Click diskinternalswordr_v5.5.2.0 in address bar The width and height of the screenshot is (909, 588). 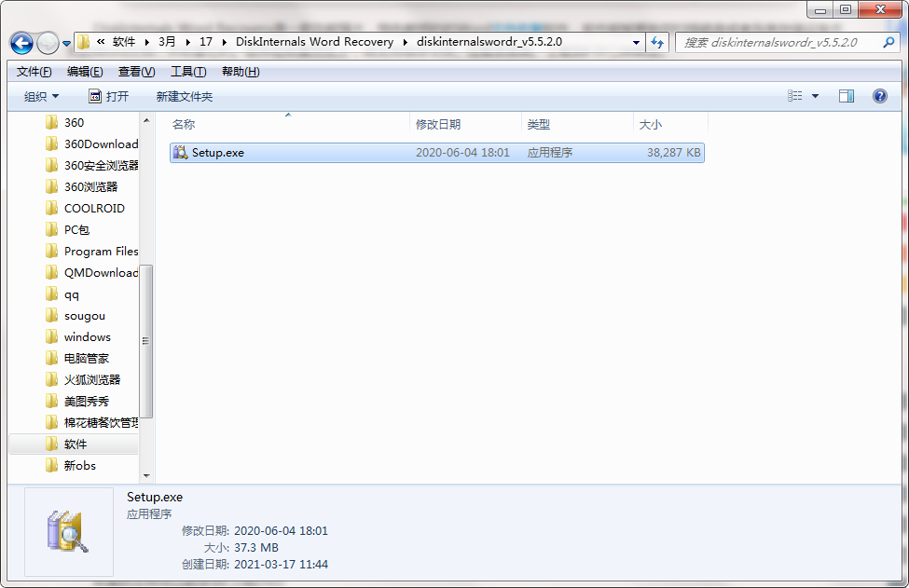point(489,42)
